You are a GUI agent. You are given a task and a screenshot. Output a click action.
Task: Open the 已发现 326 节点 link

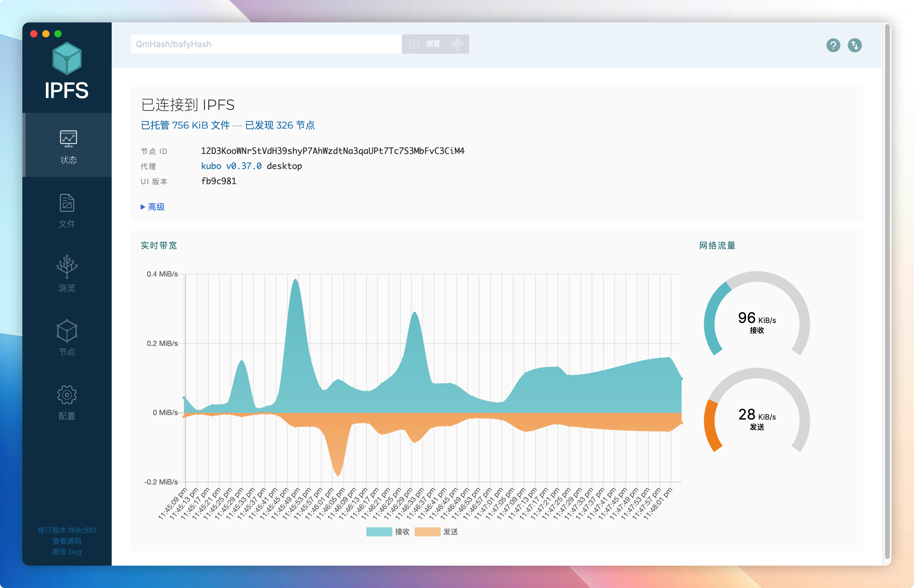280,125
